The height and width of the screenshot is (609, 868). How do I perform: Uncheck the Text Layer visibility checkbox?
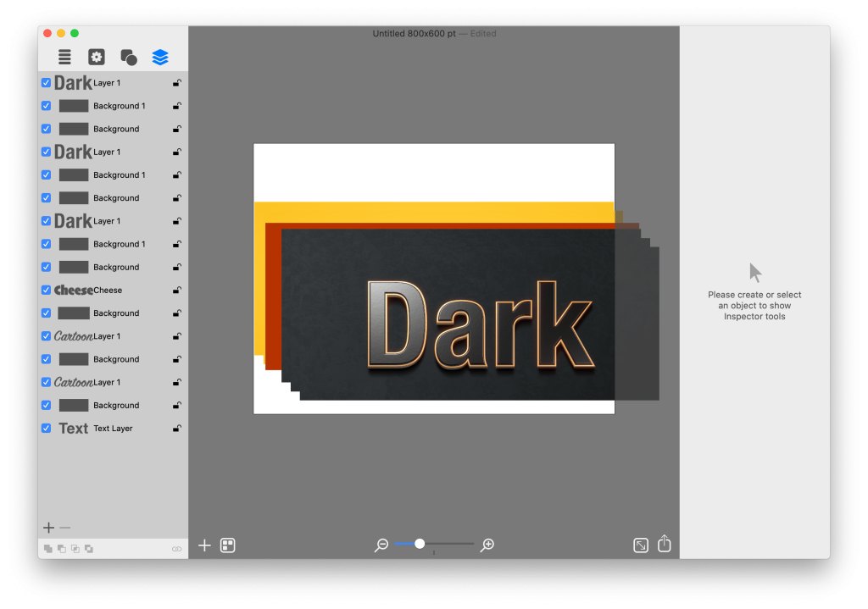(x=45, y=428)
